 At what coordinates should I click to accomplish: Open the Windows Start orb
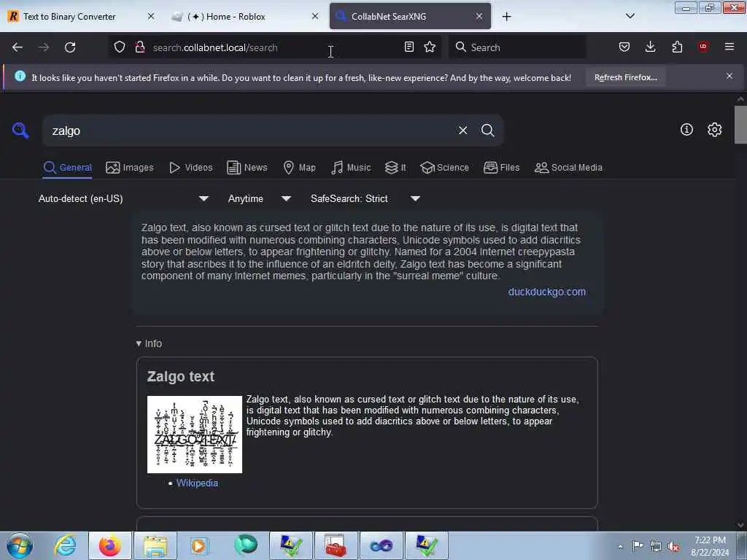click(20, 545)
